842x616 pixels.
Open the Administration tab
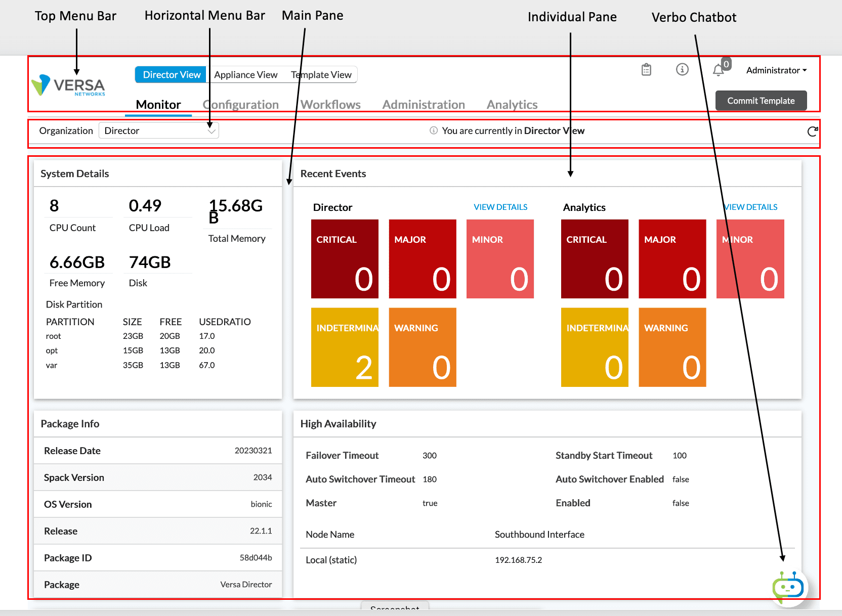pos(424,105)
